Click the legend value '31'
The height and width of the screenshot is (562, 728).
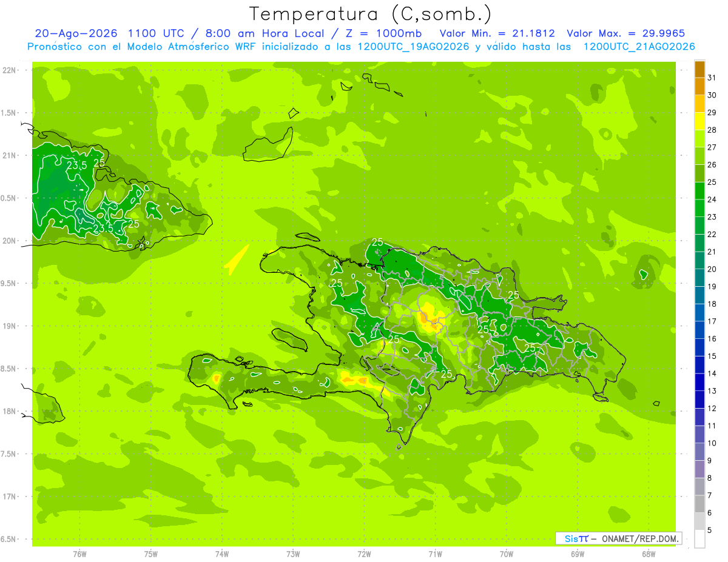(712, 78)
